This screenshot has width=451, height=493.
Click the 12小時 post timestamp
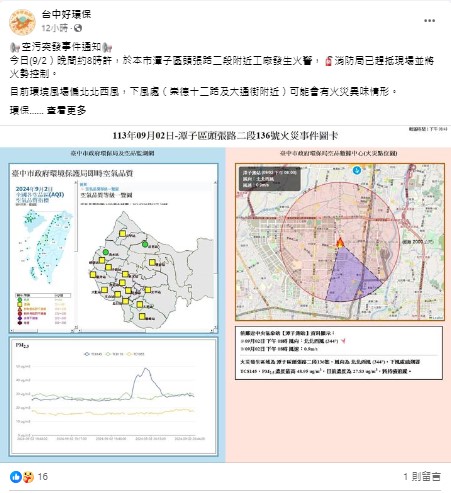click(54, 28)
